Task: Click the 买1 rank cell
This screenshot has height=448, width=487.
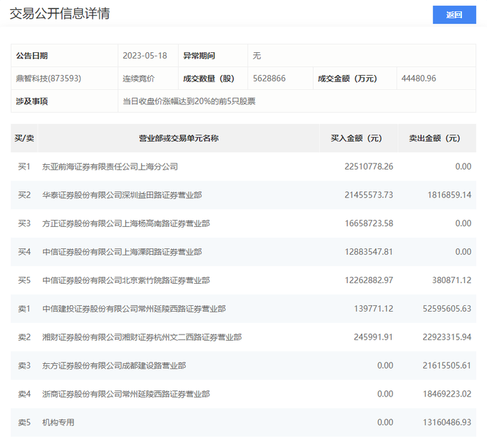Action: (24, 167)
